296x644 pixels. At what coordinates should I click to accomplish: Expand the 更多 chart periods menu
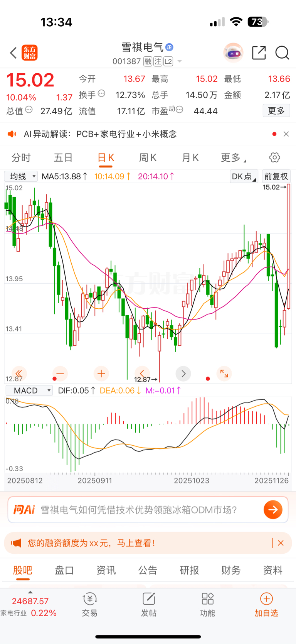(x=233, y=158)
